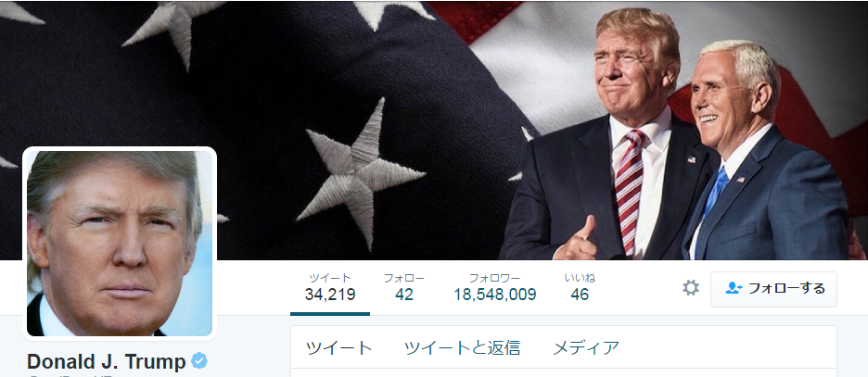Switch to the ツイート timeline tab
The height and width of the screenshot is (377, 868).
[338, 347]
